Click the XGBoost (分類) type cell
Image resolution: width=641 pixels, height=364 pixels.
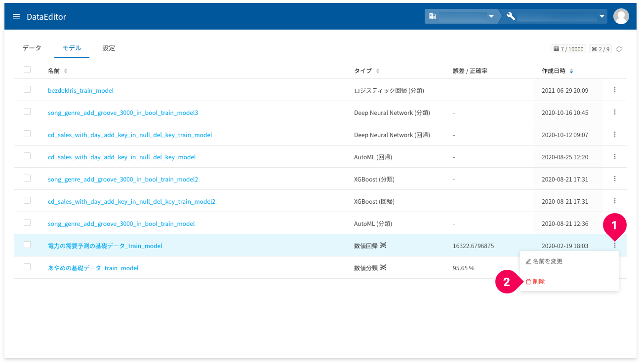[374, 179]
